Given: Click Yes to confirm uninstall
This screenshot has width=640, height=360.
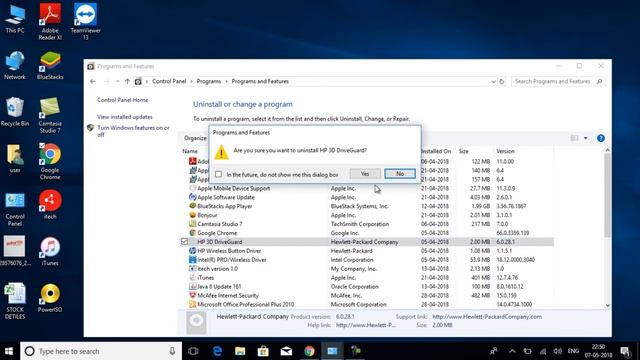Looking at the screenshot, I should pos(365,174).
